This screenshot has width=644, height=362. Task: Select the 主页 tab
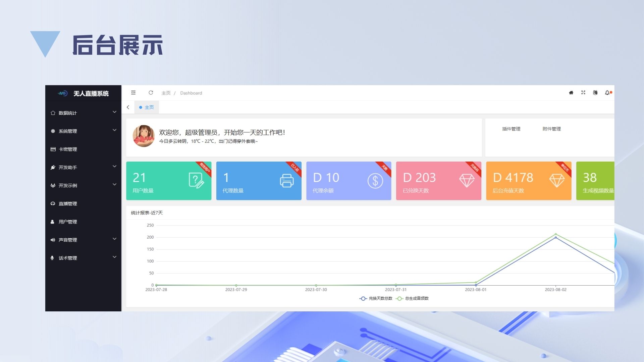147,107
